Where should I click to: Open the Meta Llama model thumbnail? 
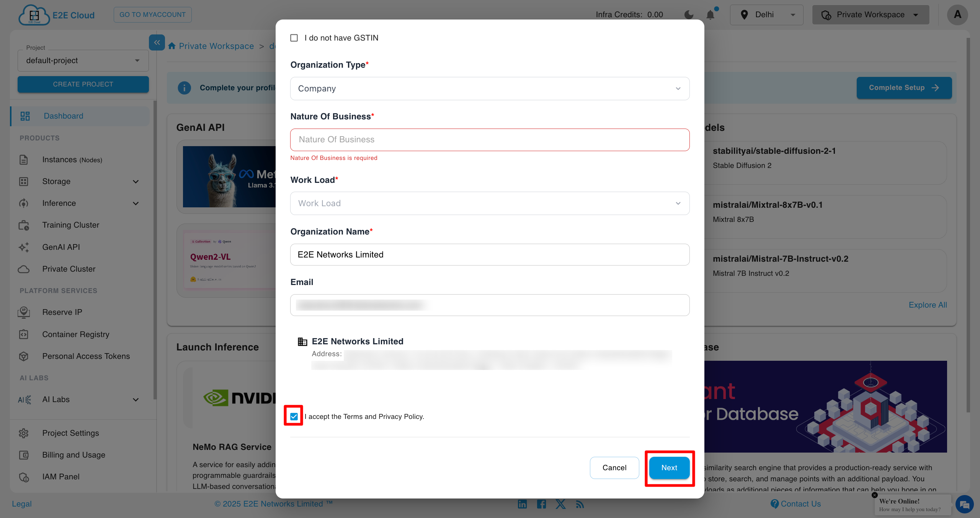229,177
